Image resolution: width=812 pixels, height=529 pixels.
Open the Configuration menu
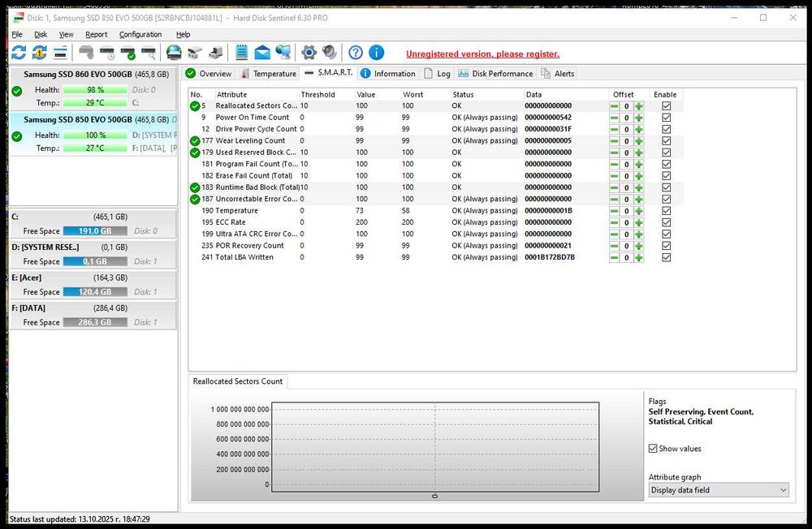[x=140, y=35]
